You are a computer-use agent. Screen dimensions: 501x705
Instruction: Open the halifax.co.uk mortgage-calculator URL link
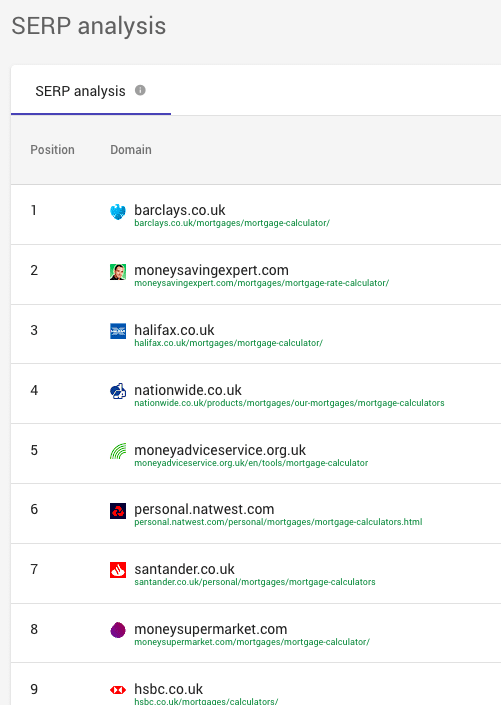tap(228, 343)
